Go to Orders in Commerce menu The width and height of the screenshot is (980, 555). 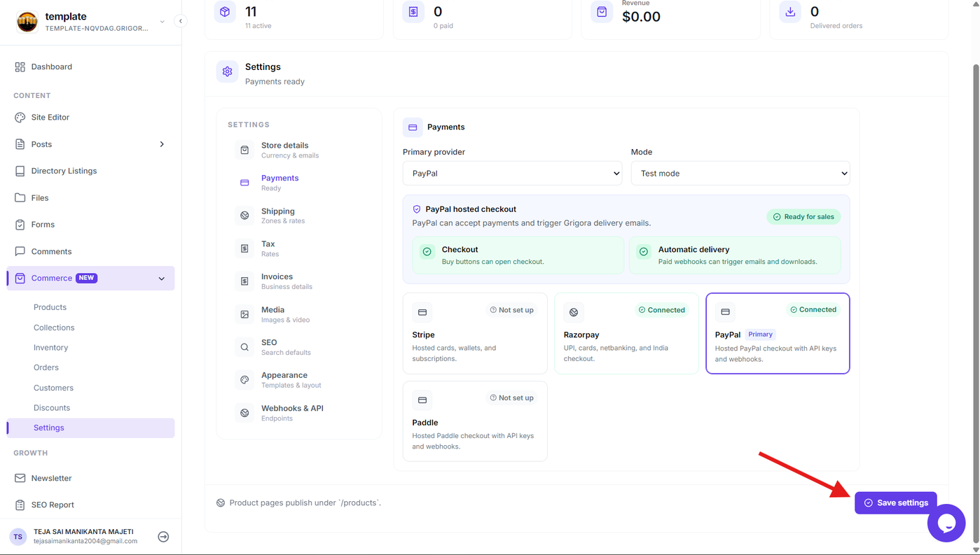click(x=46, y=367)
